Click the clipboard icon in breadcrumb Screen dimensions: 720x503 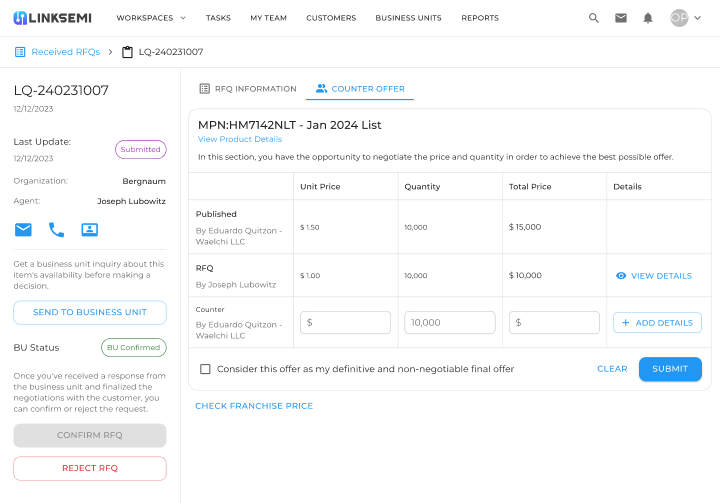click(127, 52)
